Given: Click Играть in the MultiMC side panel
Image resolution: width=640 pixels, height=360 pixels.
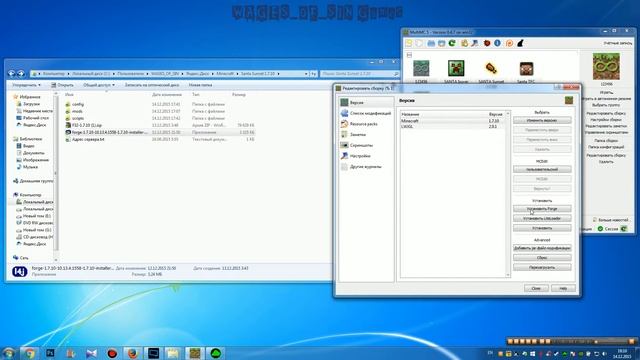Looking at the screenshot, I should pyautogui.click(x=606, y=93).
